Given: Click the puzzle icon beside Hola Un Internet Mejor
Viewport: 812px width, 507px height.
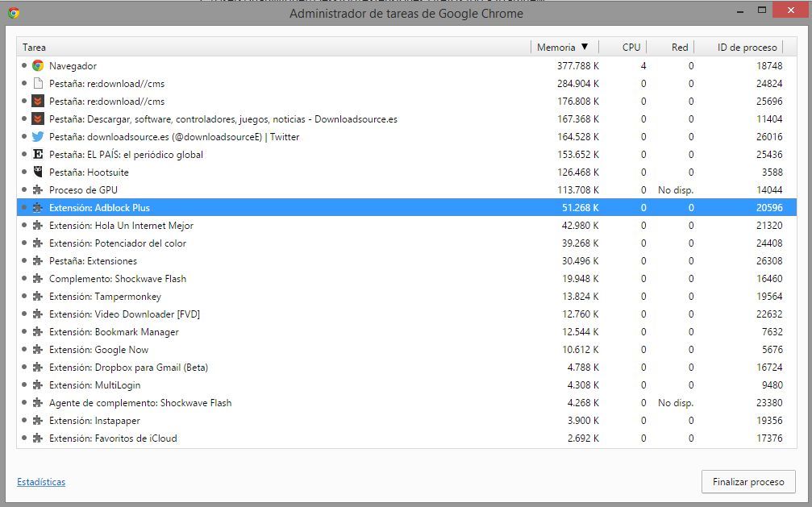Looking at the screenshot, I should click(38, 225).
